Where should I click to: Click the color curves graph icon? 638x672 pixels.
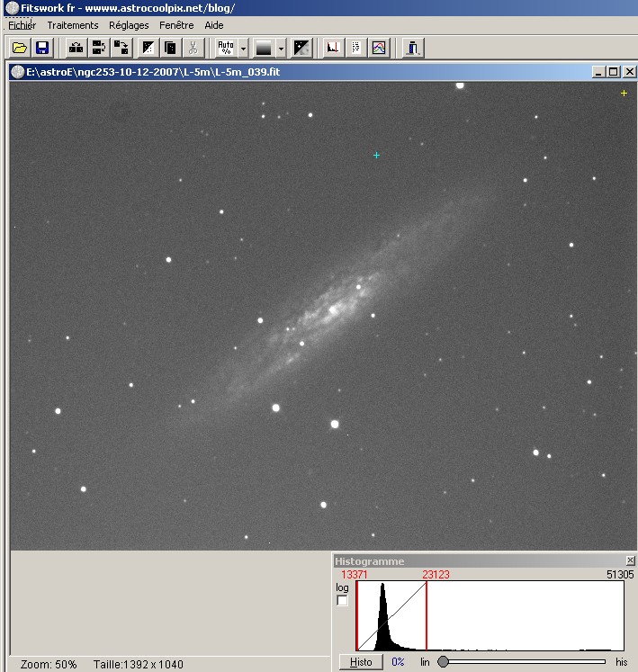[x=379, y=48]
